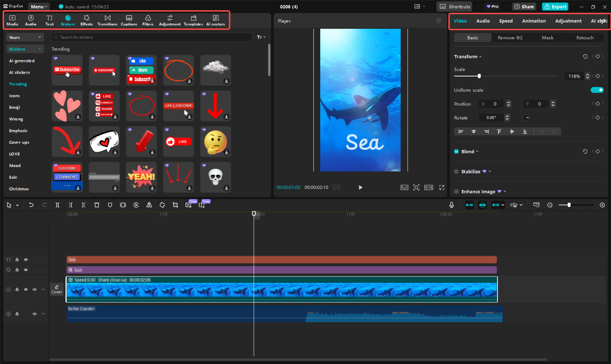
Task: Open the Effects panel
Action: coord(87,20)
